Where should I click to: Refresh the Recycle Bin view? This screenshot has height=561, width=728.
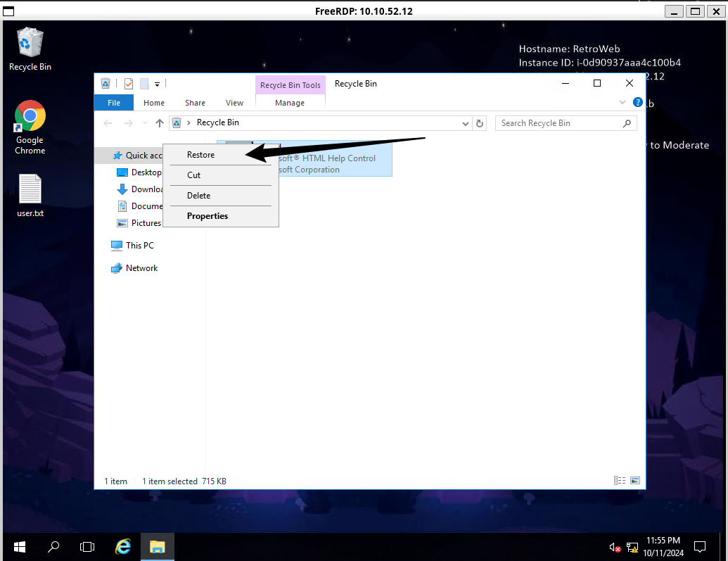(x=480, y=123)
